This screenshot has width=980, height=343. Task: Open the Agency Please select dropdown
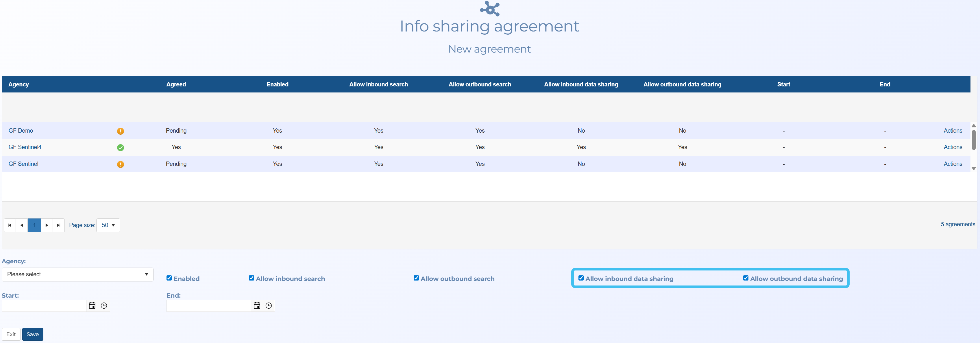[77, 274]
